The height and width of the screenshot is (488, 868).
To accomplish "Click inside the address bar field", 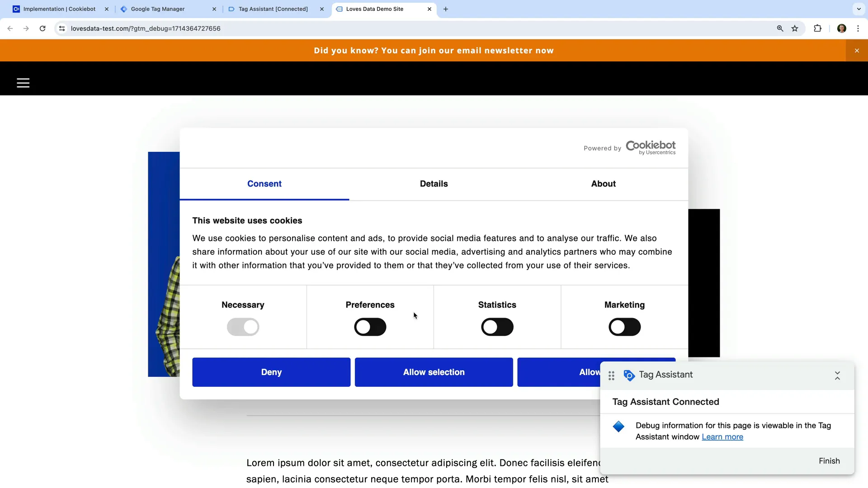I will coord(226,28).
